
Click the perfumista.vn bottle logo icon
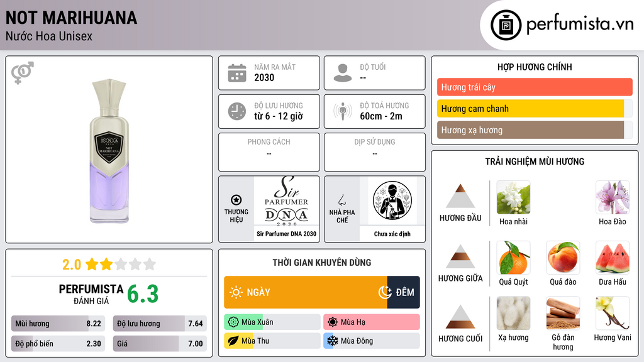click(506, 25)
